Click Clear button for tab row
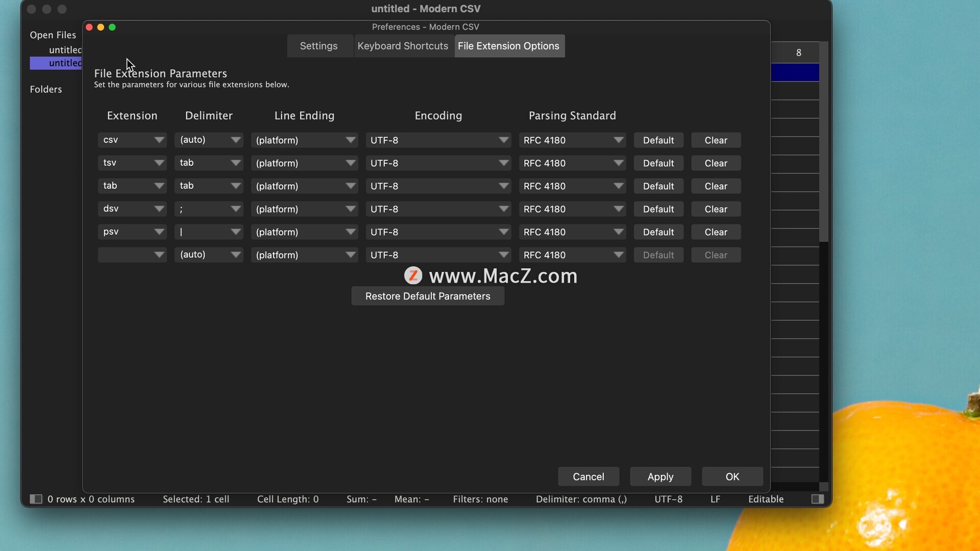980x551 pixels. (716, 186)
